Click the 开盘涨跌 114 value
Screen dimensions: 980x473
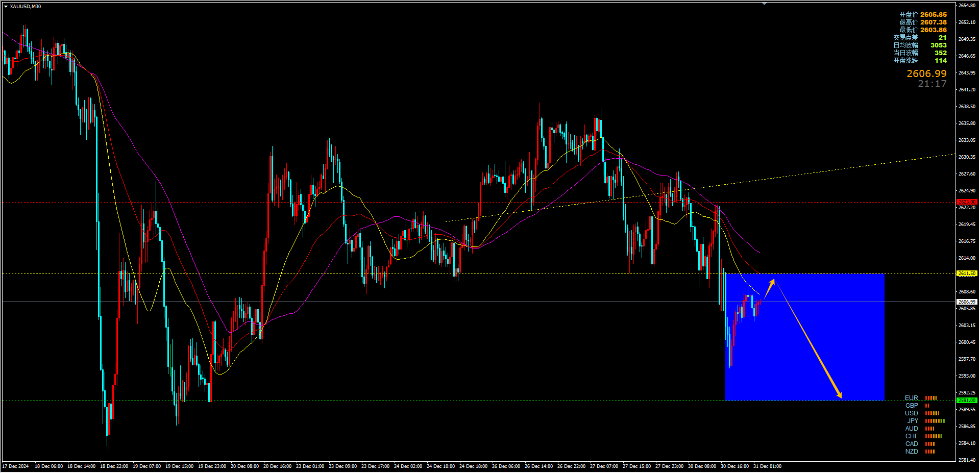pyautogui.click(x=940, y=61)
